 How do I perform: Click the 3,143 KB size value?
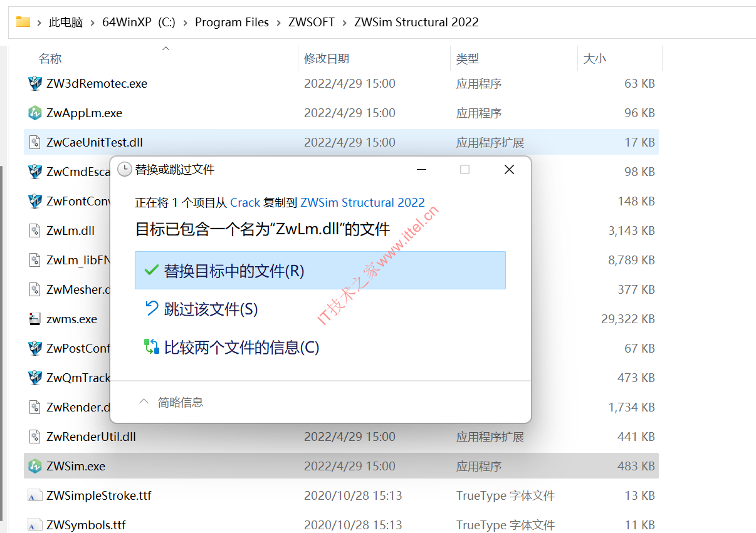(x=631, y=230)
